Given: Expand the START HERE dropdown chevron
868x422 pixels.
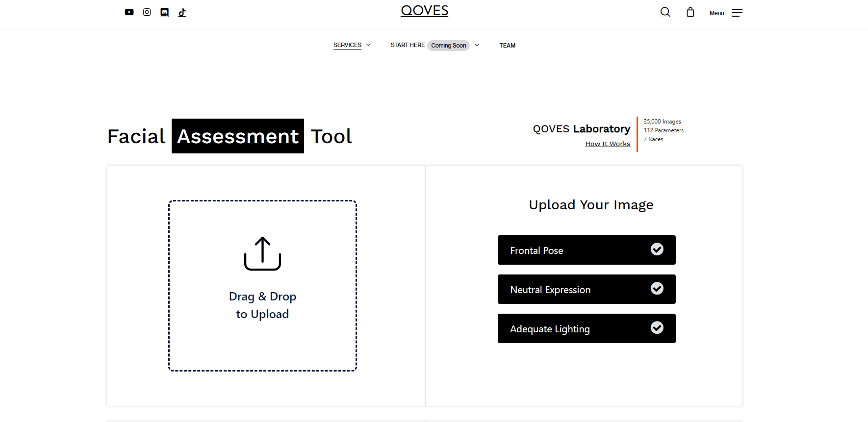Looking at the screenshot, I should coord(477,45).
